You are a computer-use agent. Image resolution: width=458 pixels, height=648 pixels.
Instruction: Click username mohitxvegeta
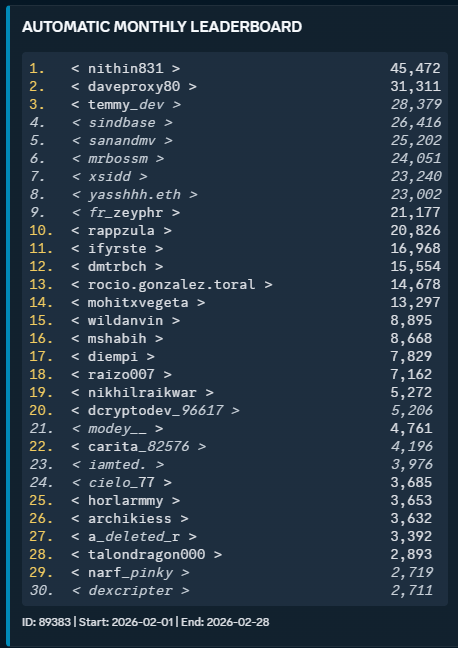(138, 303)
